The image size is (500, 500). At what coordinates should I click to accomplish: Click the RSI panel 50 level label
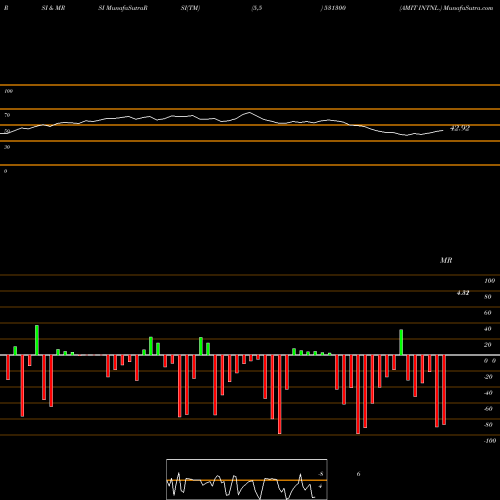coord(7,131)
